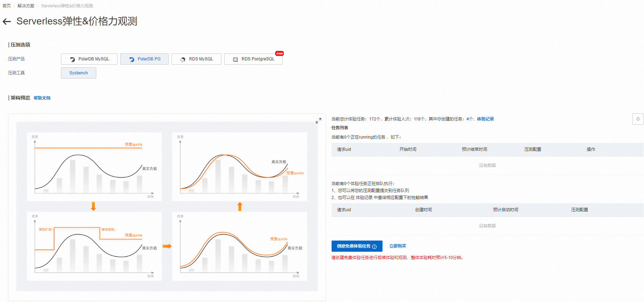Click 压测配置 header in the queued tasks table

click(579, 210)
